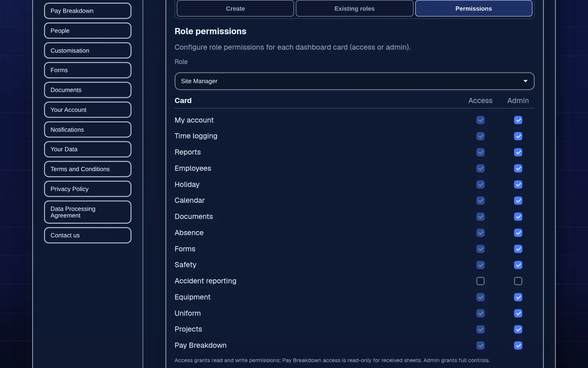Toggle Access checkbox for Documents card

(480, 217)
